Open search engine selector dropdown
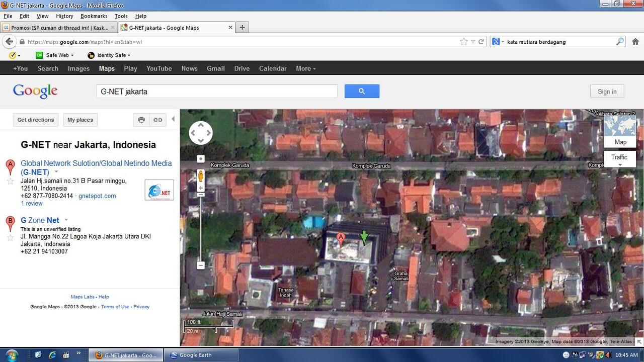The image size is (644, 362). pos(498,42)
